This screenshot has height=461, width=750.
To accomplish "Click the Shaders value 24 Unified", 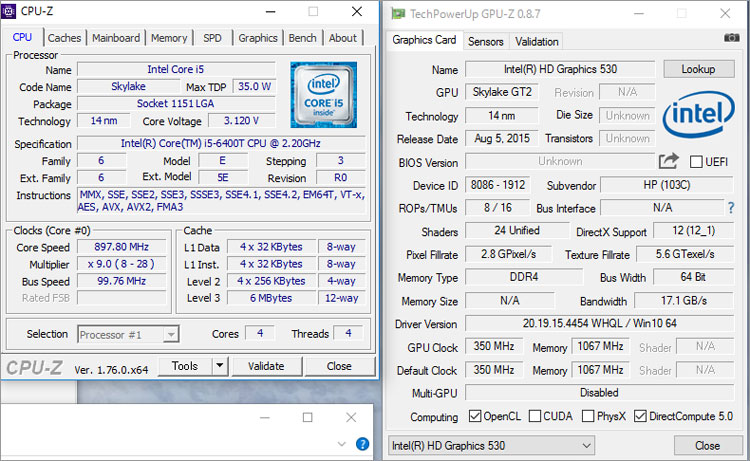I will (517, 231).
